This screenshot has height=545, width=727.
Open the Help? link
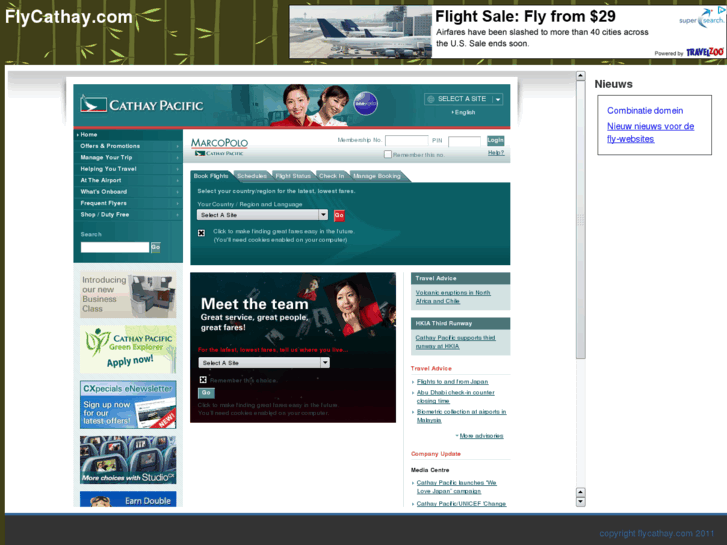pyautogui.click(x=496, y=153)
